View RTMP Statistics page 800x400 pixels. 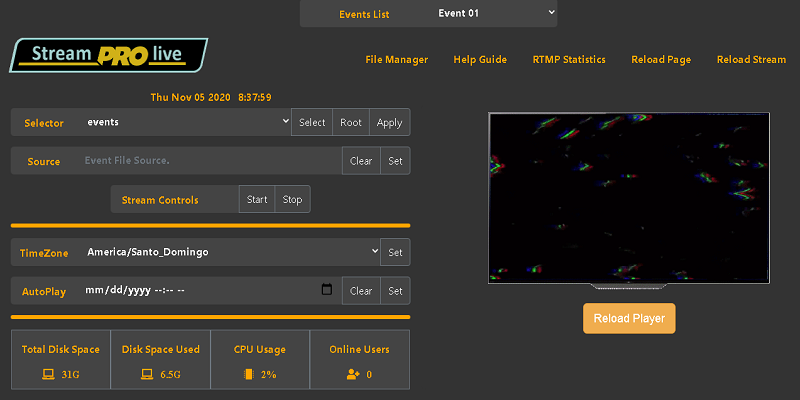point(569,60)
